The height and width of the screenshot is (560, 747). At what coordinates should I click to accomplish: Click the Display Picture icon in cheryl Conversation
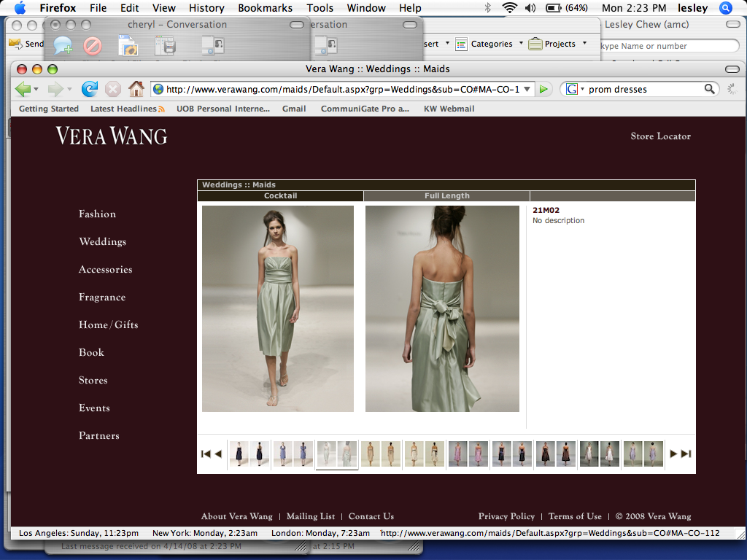click(213, 46)
